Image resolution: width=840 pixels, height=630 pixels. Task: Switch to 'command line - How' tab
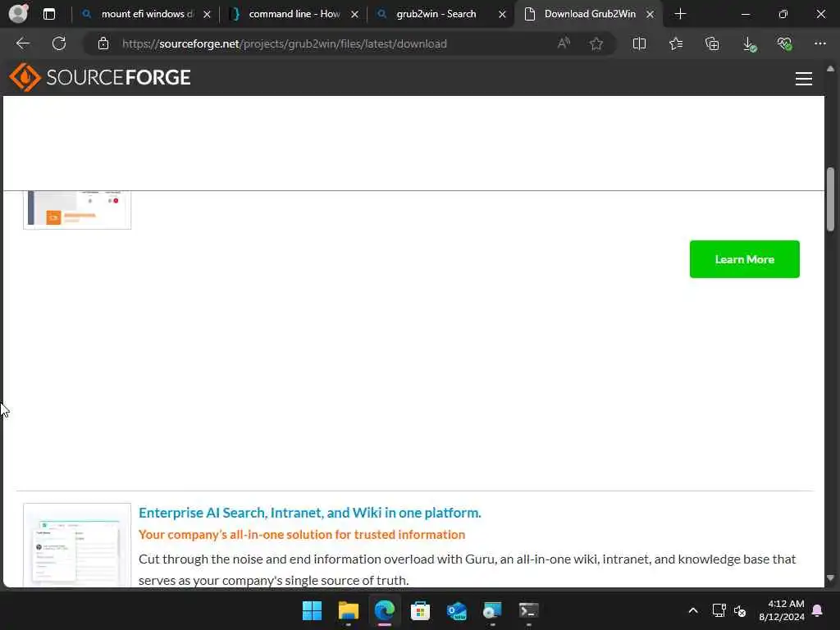[294, 14]
